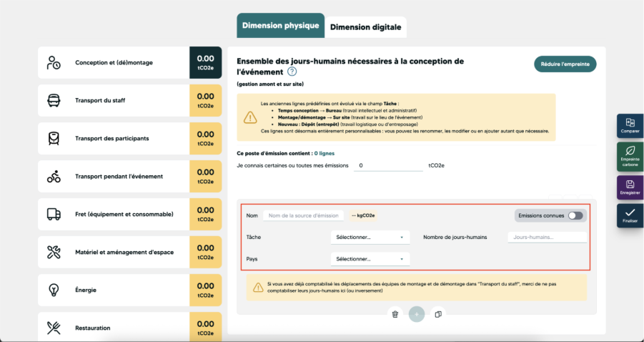The width and height of the screenshot is (644, 342).
Task: Expand the Tâche Sélectionner dropdown
Action: point(370,237)
